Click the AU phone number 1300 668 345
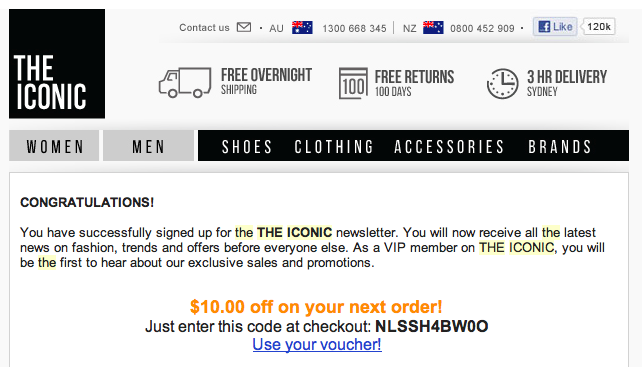The height and width of the screenshot is (367, 642). click(x=354, y=28)
